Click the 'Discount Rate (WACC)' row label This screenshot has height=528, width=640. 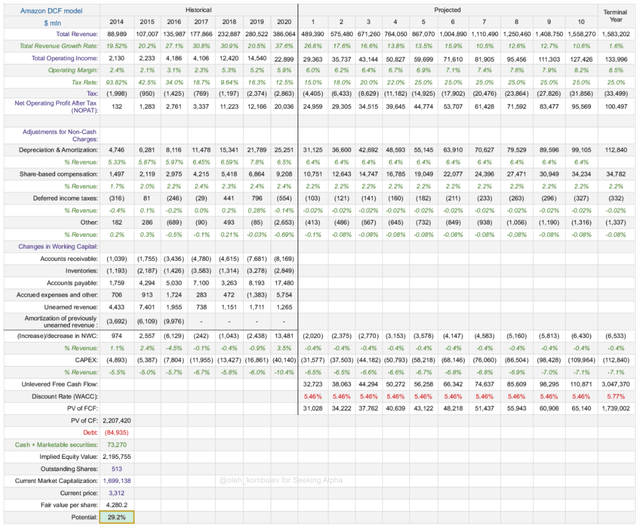(x=65, y=396)
